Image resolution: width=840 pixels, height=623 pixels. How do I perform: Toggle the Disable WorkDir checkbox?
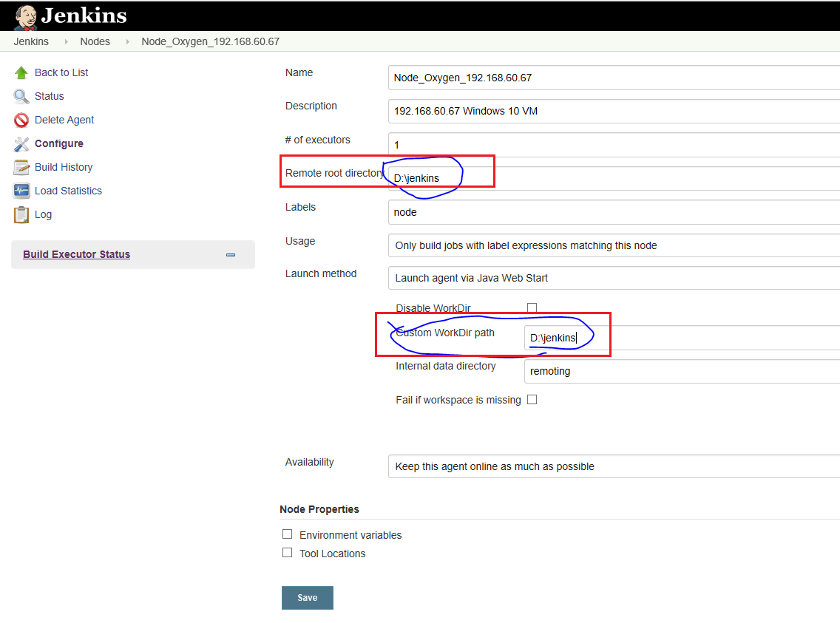pyautogui.click(x=532, y=307)
